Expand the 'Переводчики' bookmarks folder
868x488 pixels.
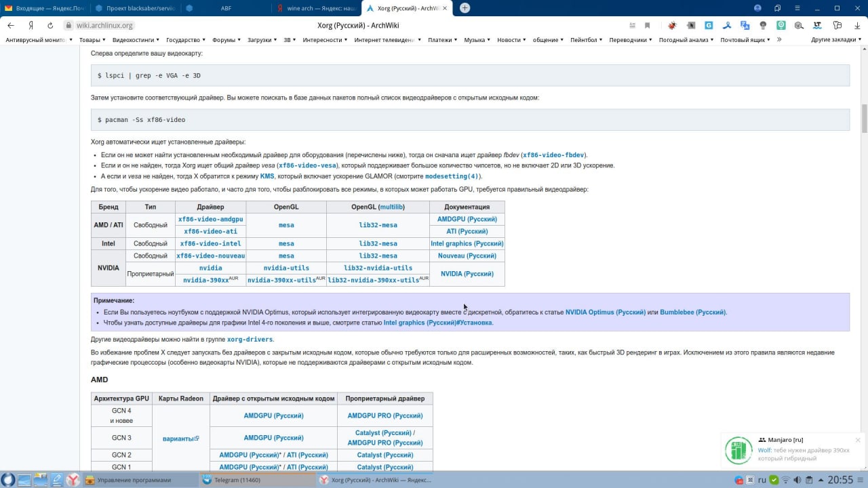point(631,40)
